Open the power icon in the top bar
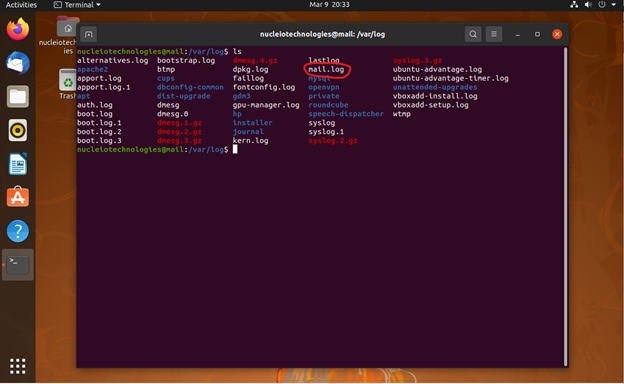 (x=602, y=5)
